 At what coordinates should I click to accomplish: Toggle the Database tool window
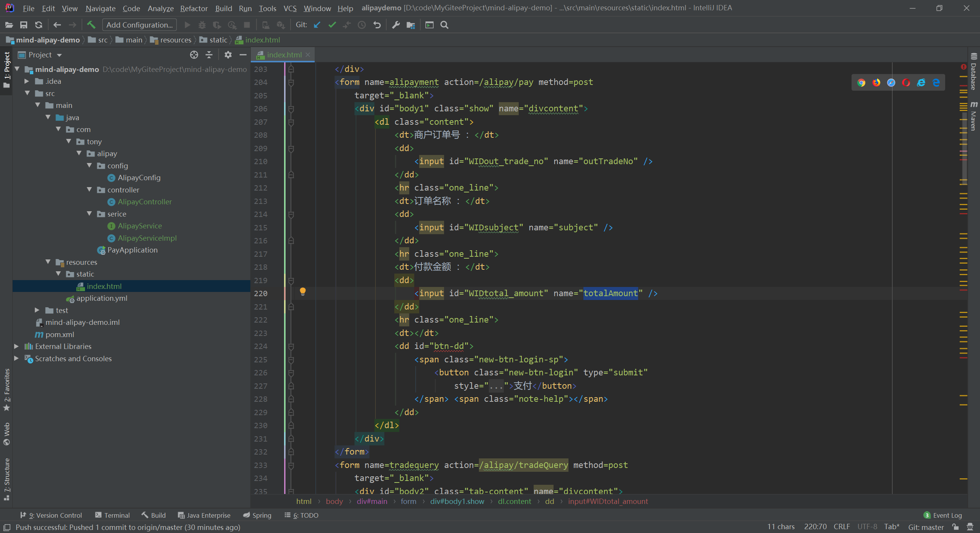[x=973, y=73]
